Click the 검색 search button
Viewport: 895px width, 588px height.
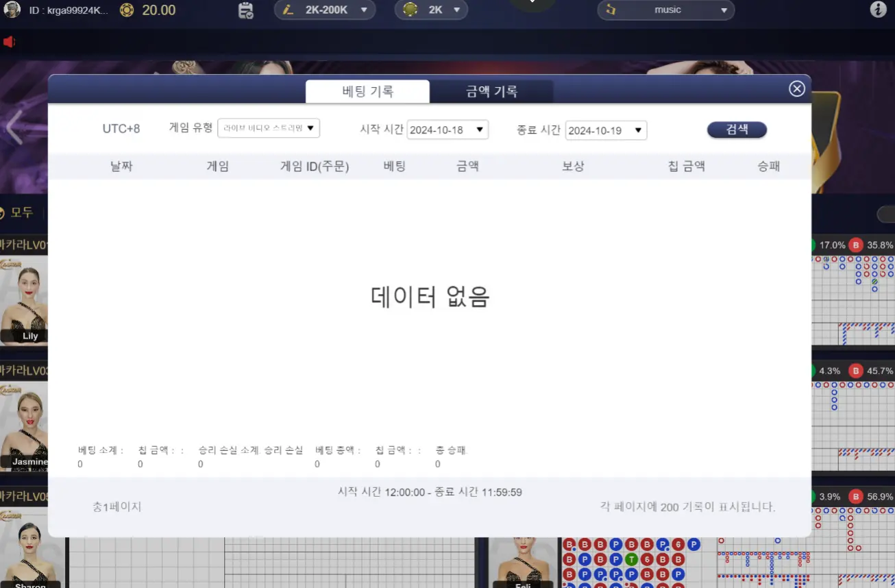pos(737,130)
